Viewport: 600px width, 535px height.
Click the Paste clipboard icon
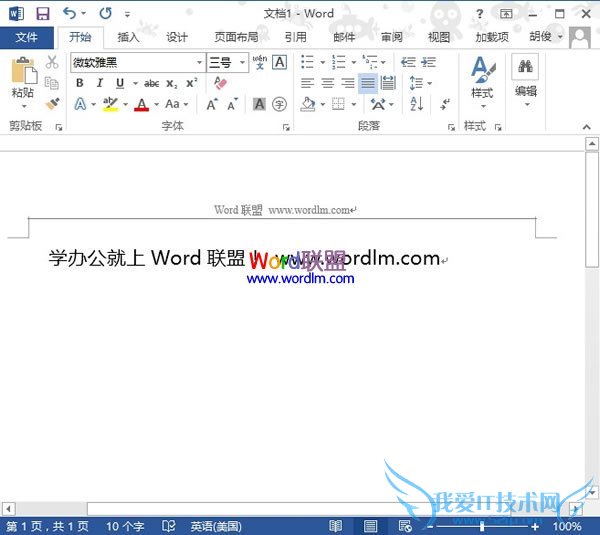[24, 70]
